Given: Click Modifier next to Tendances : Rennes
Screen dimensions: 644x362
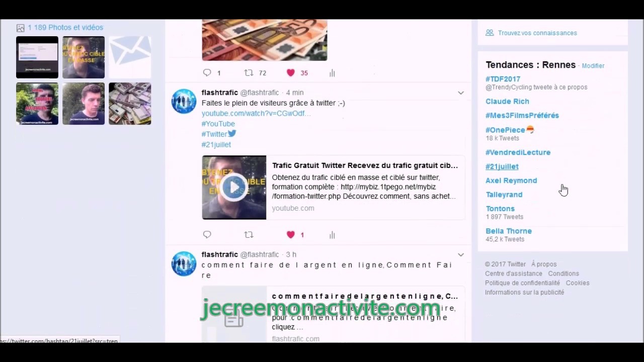Looking at the screenshot, I should tap(593, 66).
